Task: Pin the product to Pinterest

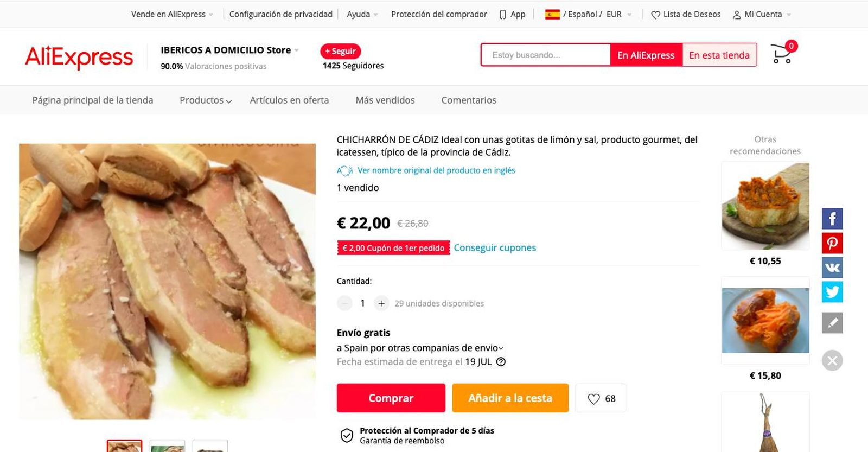Action: (832, 243)
